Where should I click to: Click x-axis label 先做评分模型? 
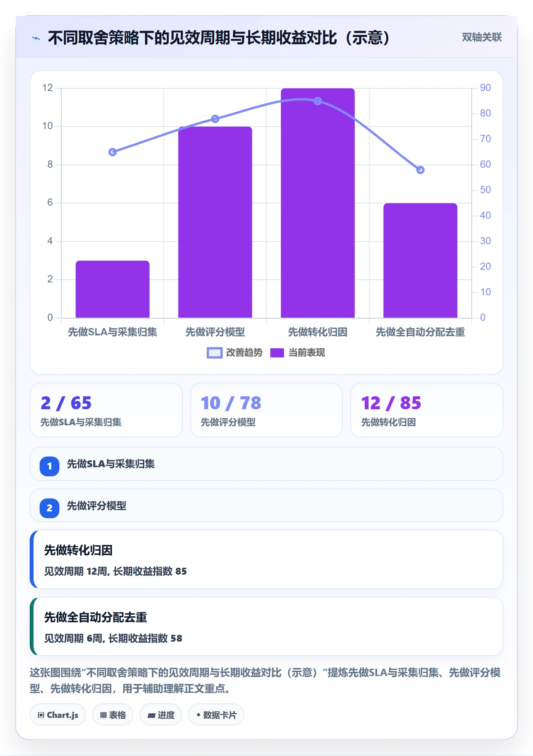coord(215,332)
